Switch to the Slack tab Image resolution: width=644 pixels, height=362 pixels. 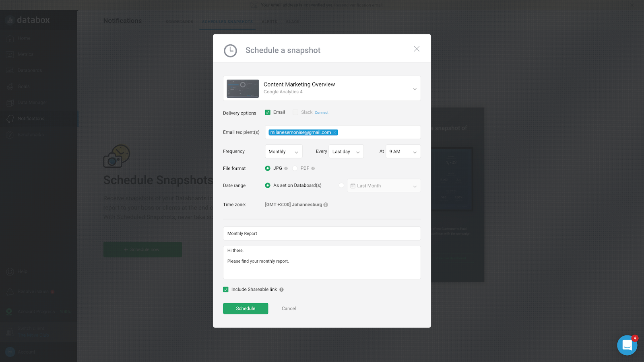coord(293,22)
